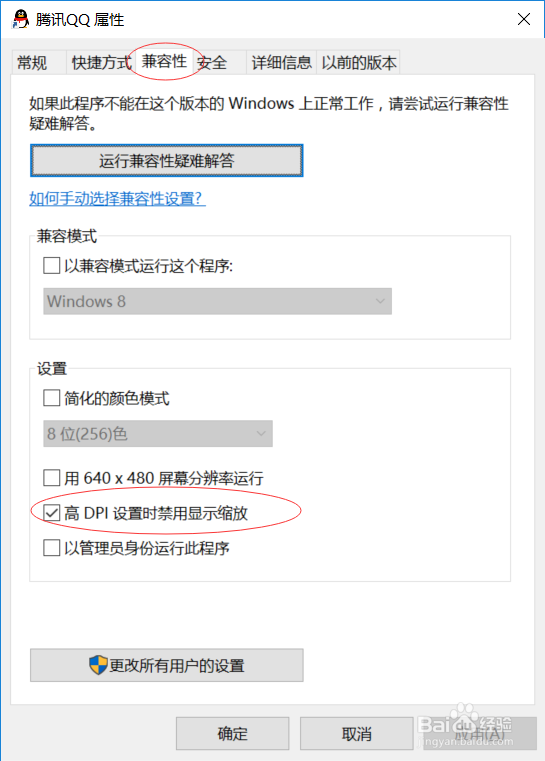Enable 以管理员身份运行此程序 checkbox
Viewport: 545px width, 761px height.
tap(51, 548)
